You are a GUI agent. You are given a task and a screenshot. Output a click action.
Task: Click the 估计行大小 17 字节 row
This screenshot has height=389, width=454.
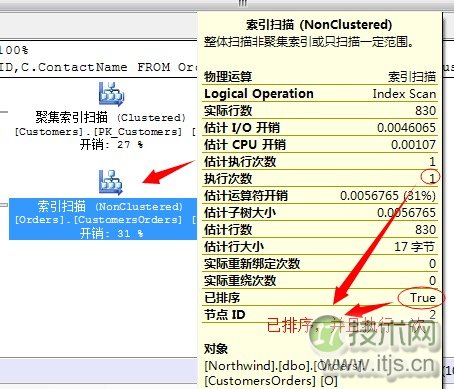pos(320,247)
